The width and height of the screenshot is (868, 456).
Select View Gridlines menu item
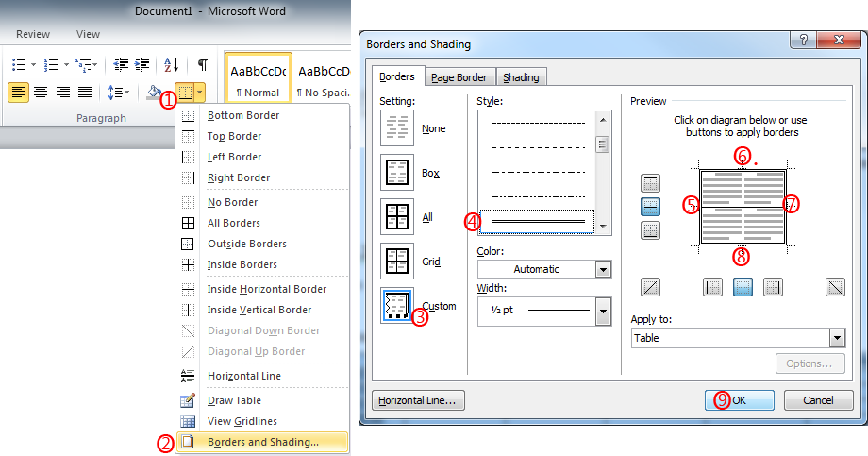263,421
